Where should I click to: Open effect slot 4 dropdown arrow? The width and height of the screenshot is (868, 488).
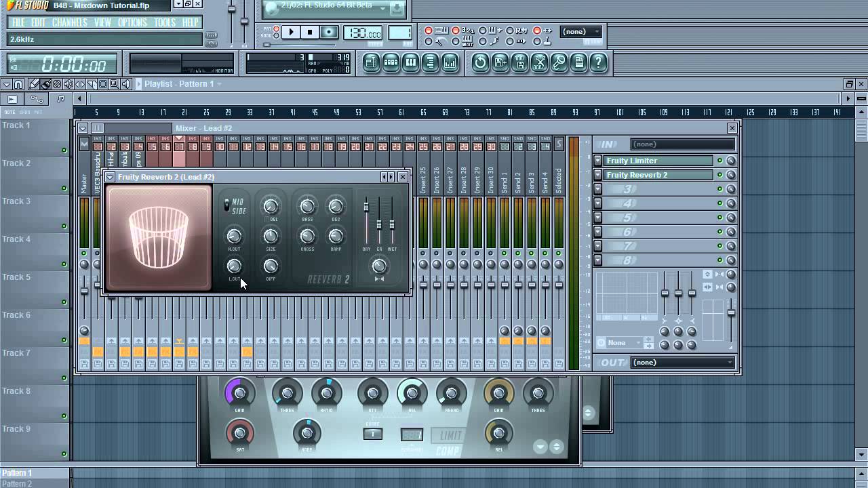[597, 203]
